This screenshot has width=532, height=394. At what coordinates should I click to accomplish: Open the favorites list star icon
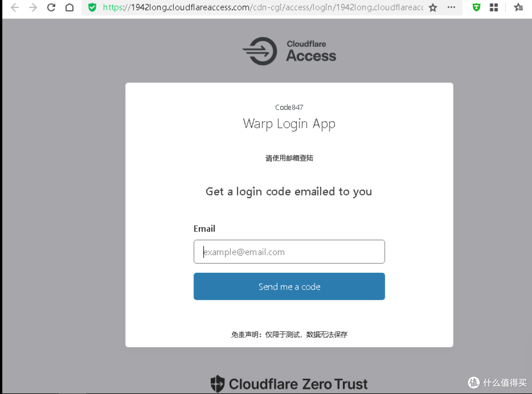click(x=518, y=7)
